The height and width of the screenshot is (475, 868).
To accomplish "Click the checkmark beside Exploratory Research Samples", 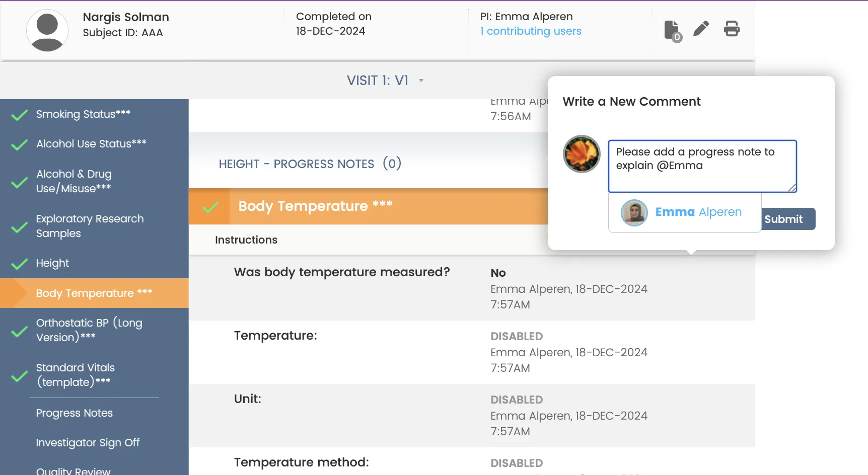I will pos(19,227).
